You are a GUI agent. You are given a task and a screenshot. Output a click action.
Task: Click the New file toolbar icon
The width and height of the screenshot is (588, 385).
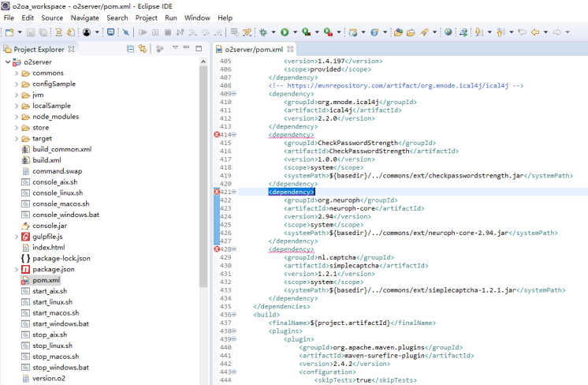[9, 32]
